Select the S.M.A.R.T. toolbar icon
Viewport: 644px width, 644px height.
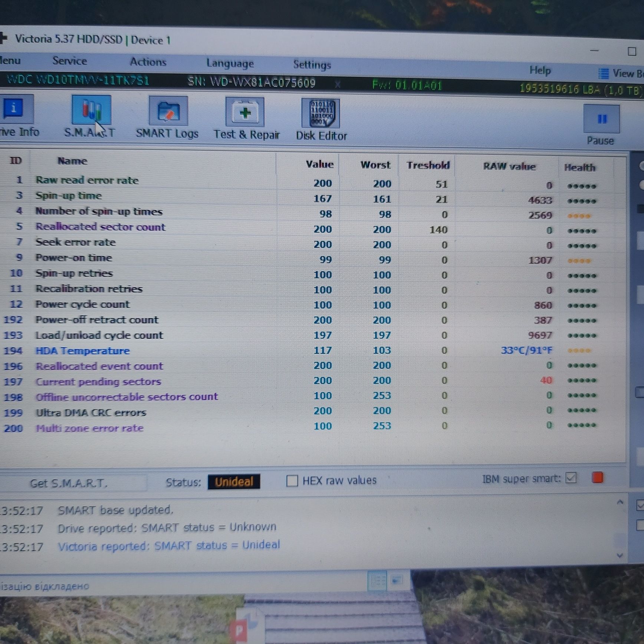91,110
